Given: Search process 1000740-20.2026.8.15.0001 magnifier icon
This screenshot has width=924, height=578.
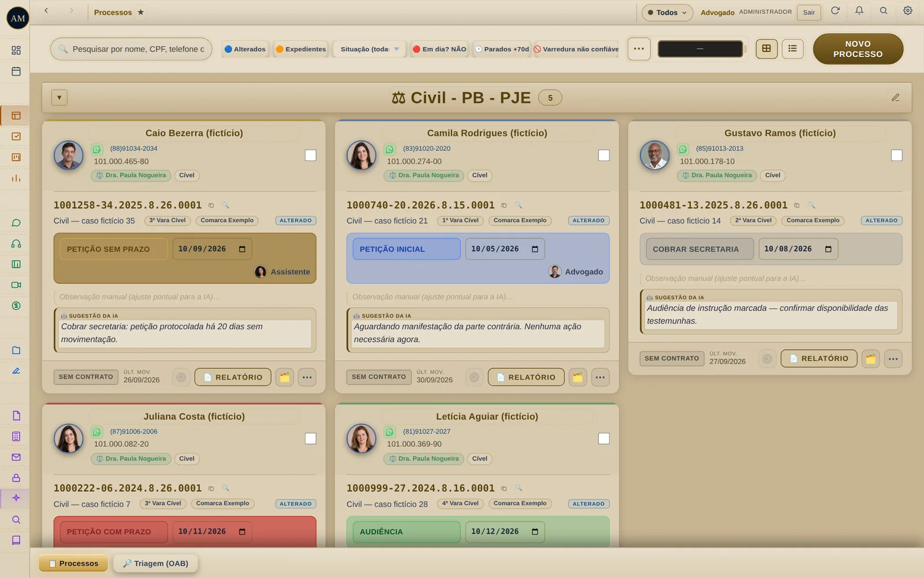Looking at the screenshot, I should 519,205.
